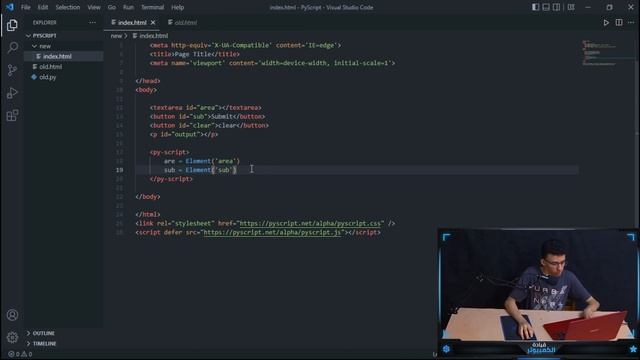Open the Source Control view
This screenshot has width=640, height=360.
12,70
